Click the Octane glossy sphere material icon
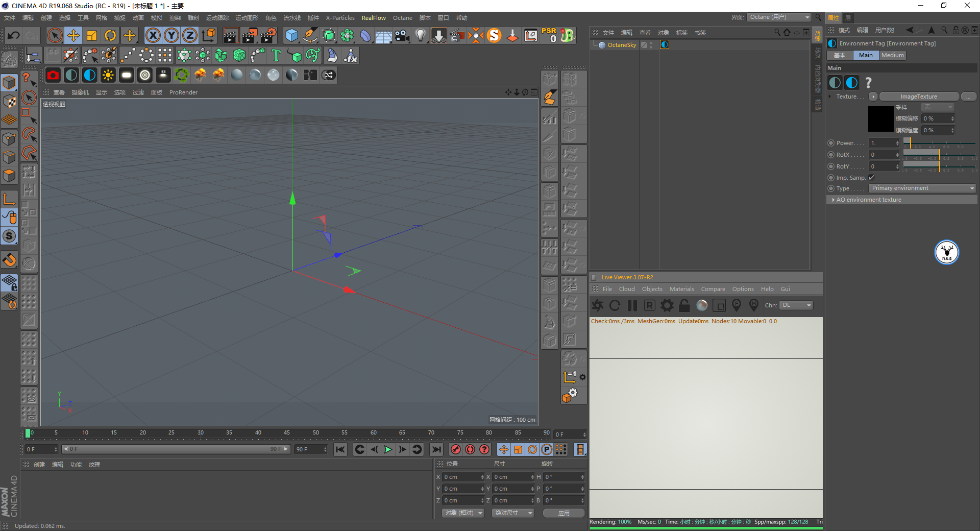Image resolution: width=980 pixels, height=531 pixels. point(255,75)
